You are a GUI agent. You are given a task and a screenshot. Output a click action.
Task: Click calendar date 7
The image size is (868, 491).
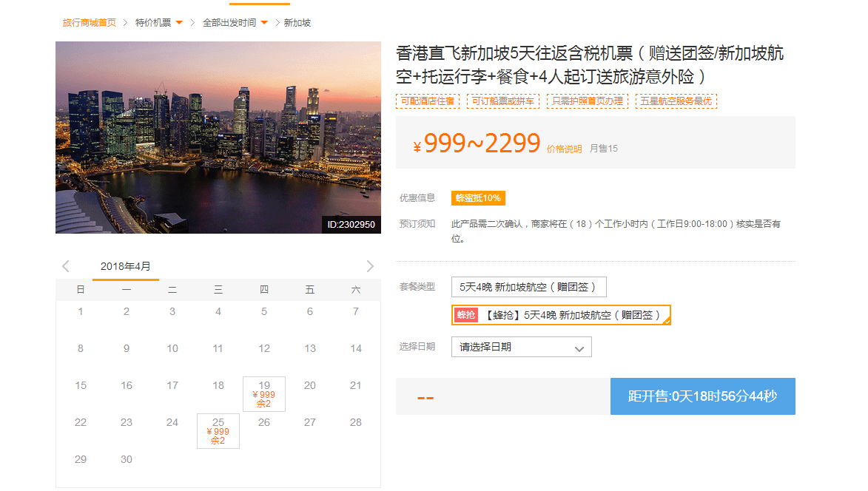click(x=356, y=312)
